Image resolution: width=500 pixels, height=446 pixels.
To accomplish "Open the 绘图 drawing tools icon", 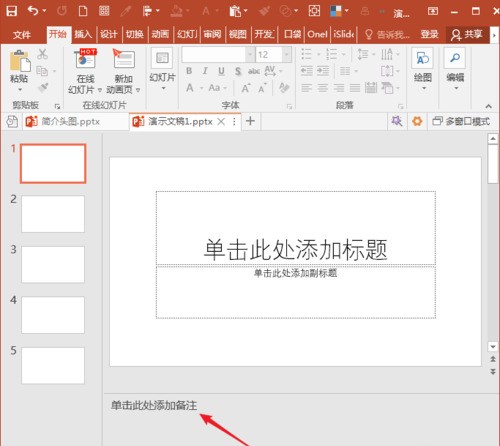I will pos(422,58).
